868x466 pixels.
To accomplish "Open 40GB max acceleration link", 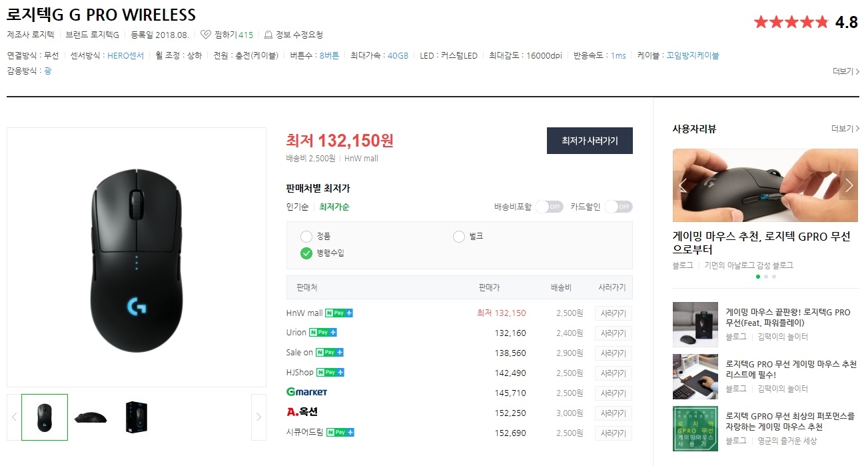I will click(x=398, y=55).
